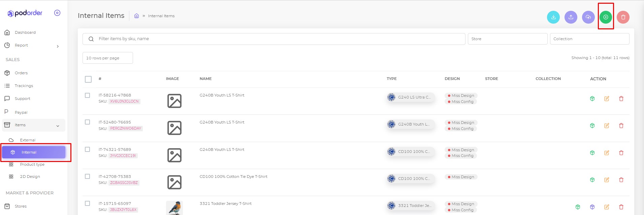Click the name CD100 100% Cotton Tie Dye T-Shirt

(233, 177)
